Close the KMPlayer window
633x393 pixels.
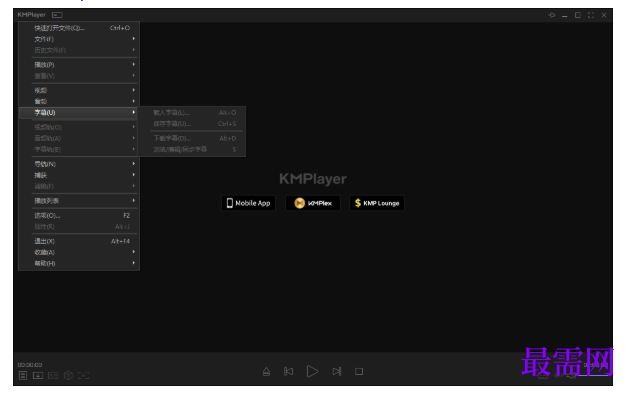604,15
